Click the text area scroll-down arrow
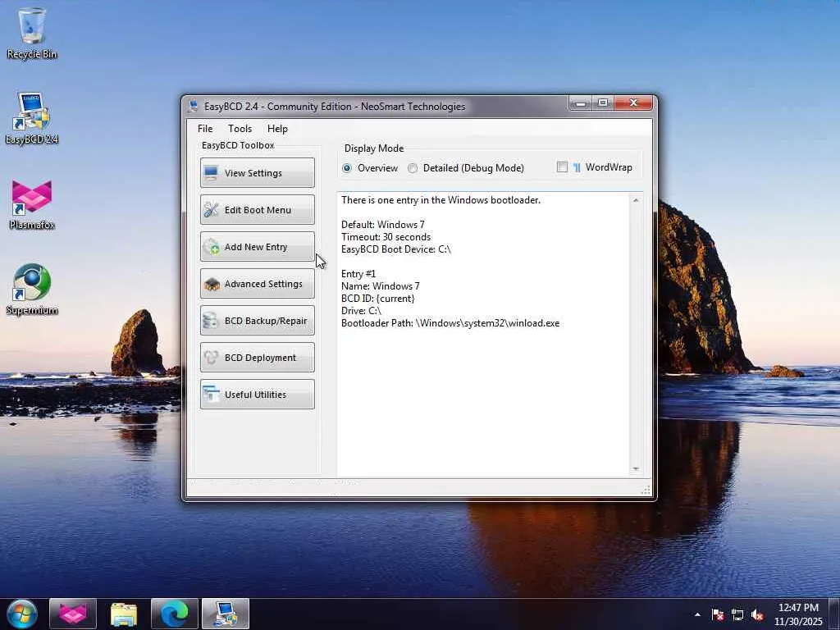 pos(636,469)
